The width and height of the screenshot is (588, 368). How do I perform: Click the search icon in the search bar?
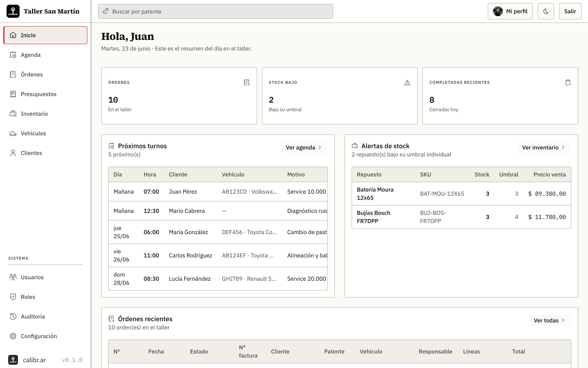pos(106,11)
